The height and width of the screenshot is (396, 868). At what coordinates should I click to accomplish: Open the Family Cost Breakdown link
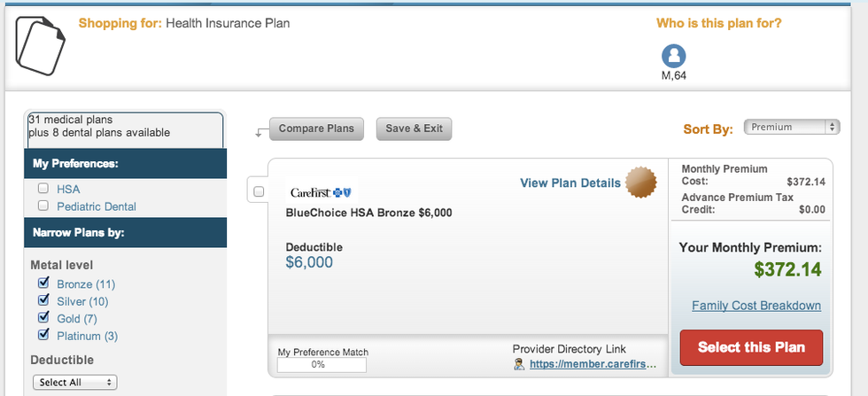tap(756, 306)
